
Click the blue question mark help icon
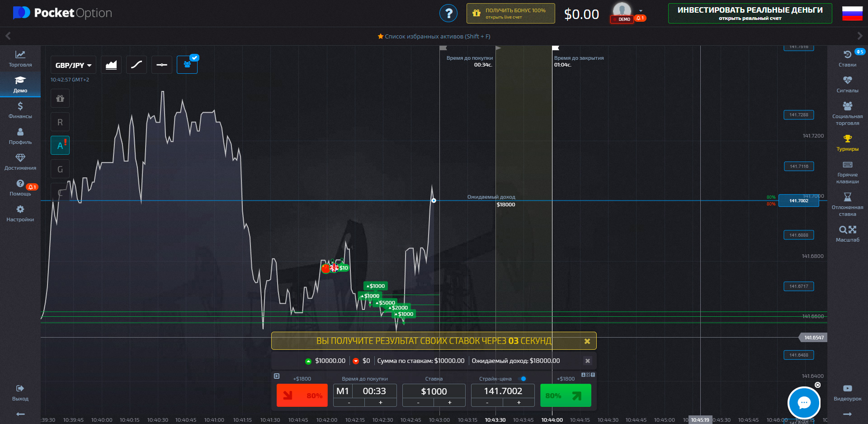(448, 13)
